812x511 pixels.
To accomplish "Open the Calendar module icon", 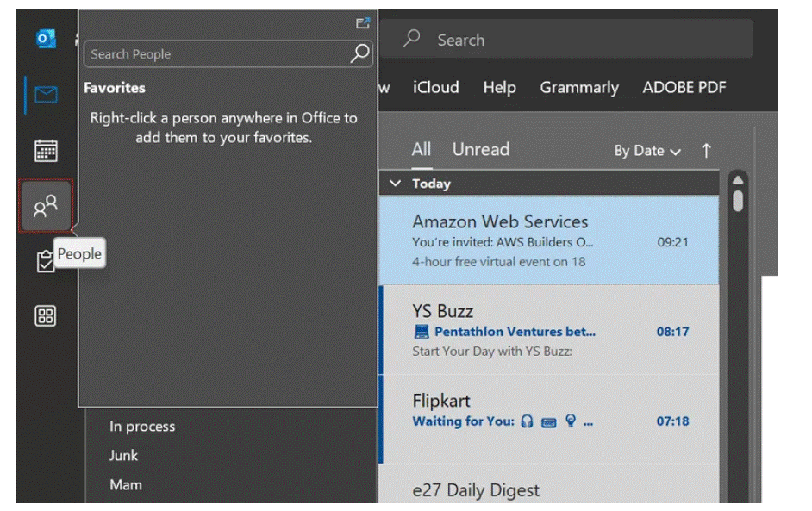I will (x=46, y=151).
